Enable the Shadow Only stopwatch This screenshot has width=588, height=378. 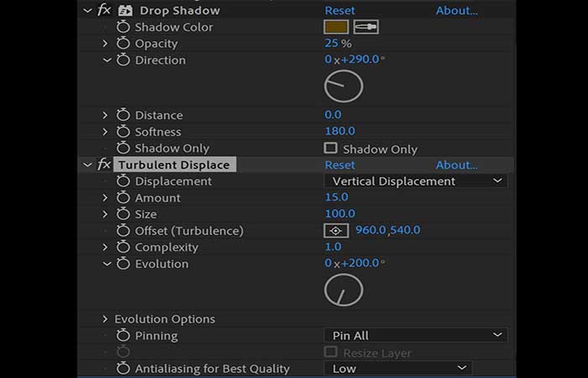[123, 148]
